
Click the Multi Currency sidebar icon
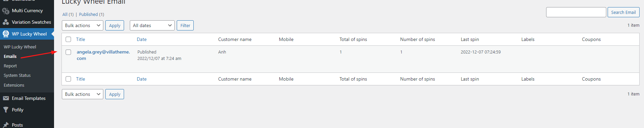point(6,11)
